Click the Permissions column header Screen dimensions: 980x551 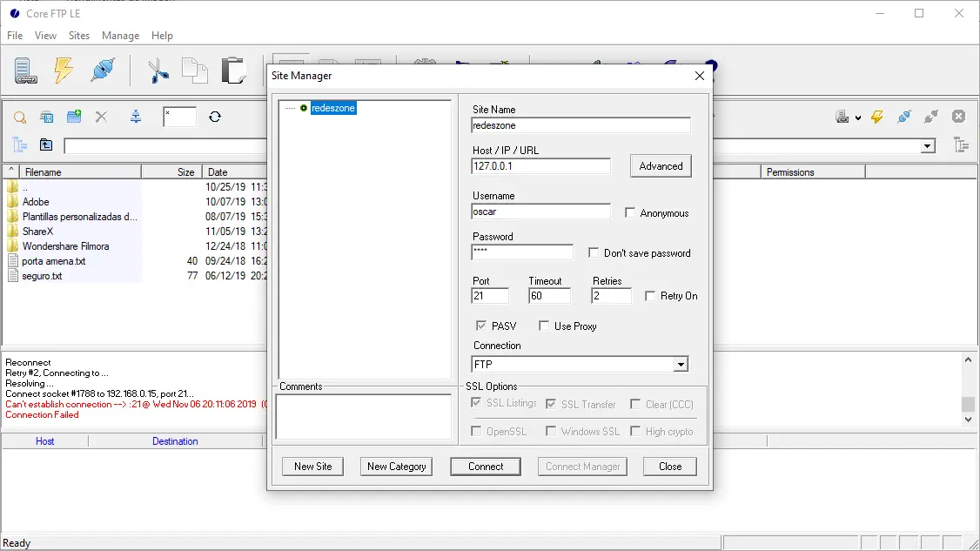click(813, 172)
